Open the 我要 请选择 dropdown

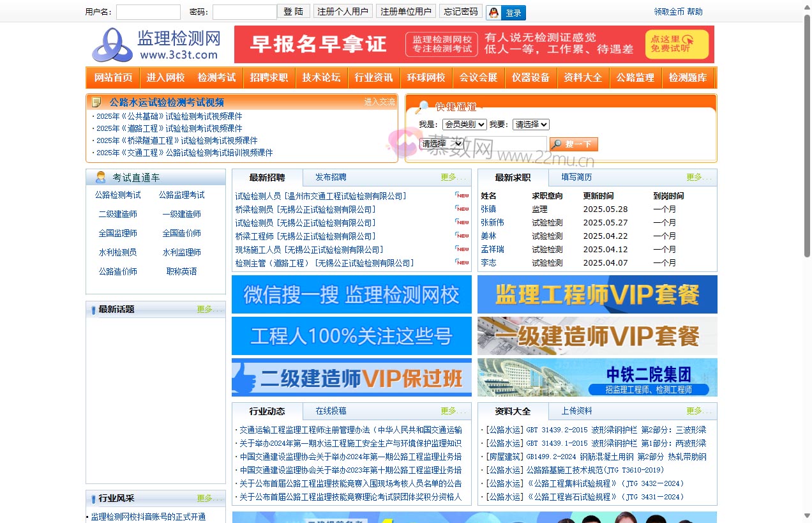(x=529, y=125)
